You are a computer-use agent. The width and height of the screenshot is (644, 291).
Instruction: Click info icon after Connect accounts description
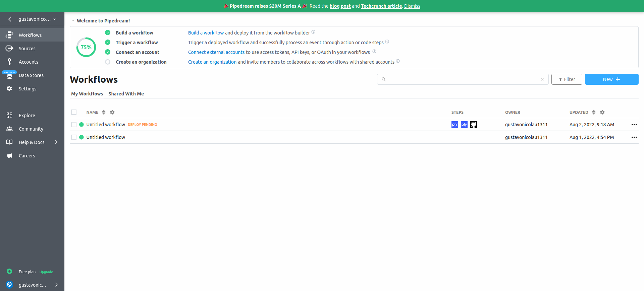click(374, 52)
